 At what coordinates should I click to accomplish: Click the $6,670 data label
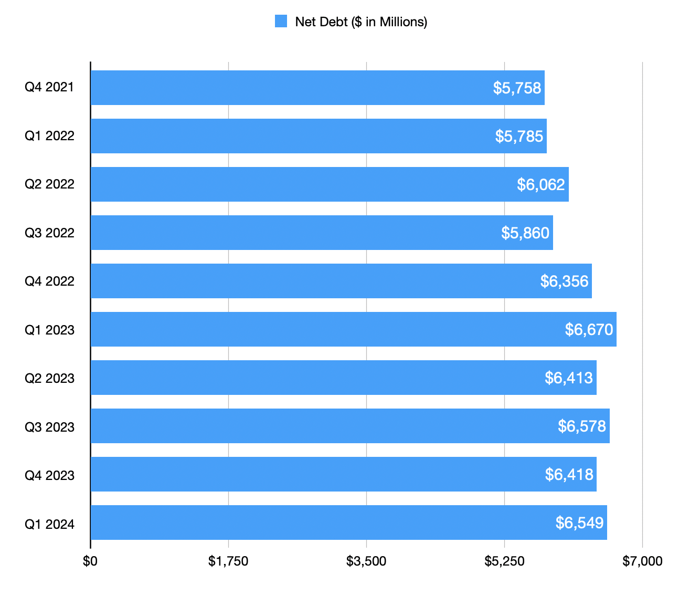click(x=589, y=329)
